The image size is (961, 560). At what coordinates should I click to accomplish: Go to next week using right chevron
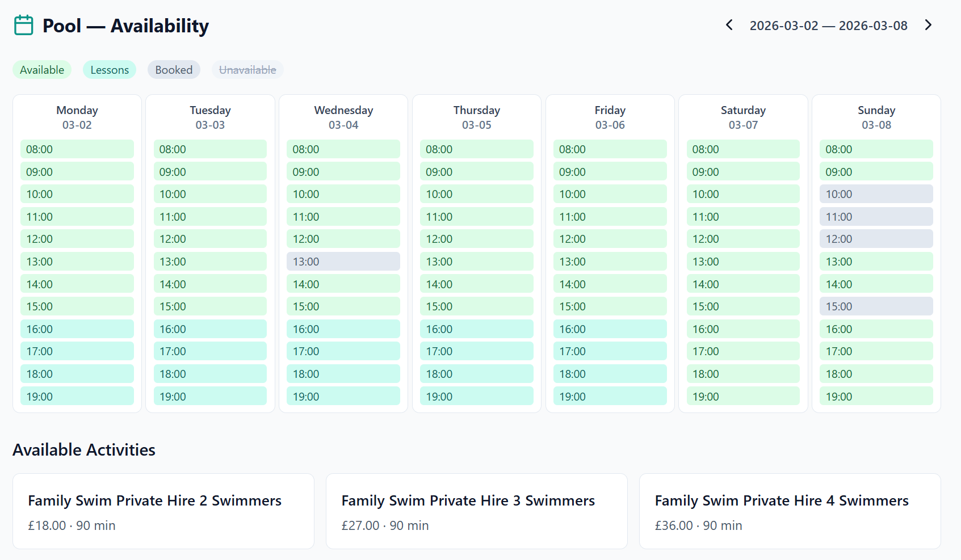(928, 25)
